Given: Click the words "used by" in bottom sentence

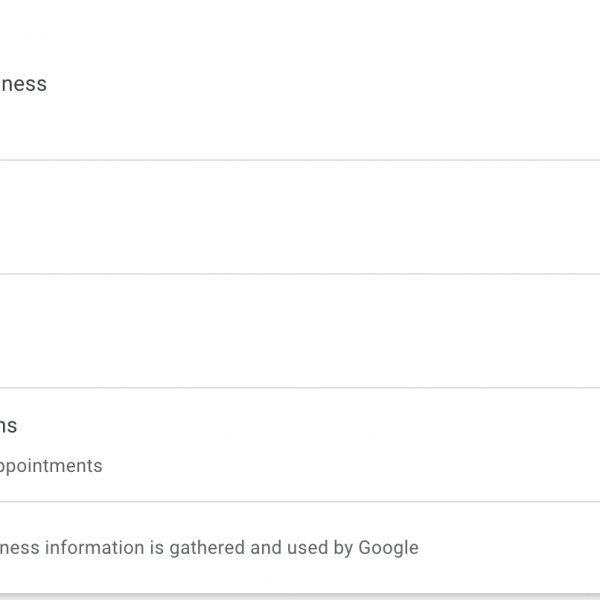Looking at the screenshot, I should click(x=318, y=548).
